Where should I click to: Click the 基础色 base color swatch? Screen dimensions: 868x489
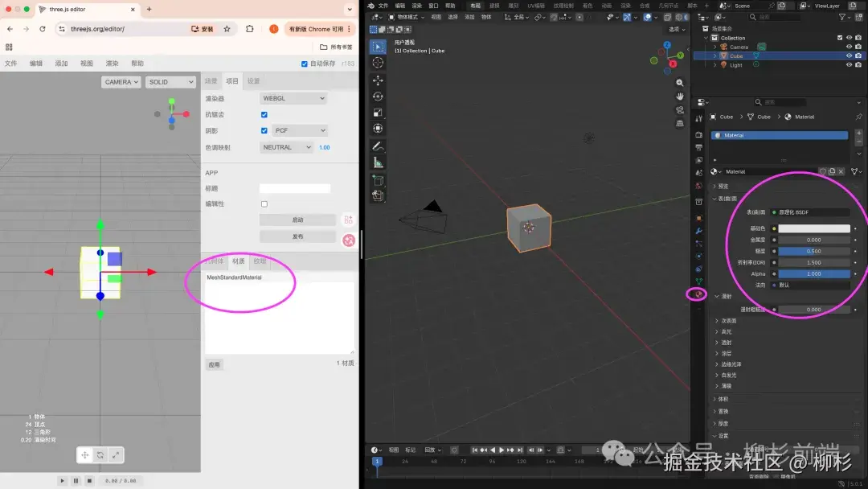[x=813, y=228]
